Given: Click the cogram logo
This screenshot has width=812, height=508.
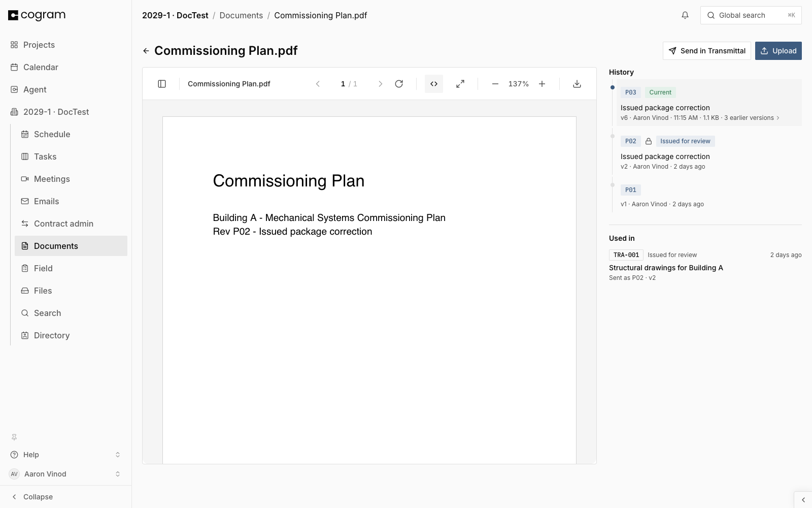Looking at the screenshot, I should point(37,15).
